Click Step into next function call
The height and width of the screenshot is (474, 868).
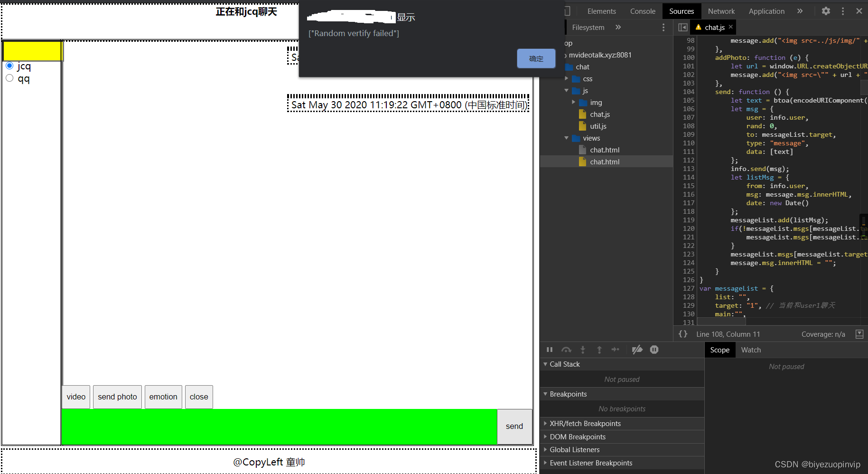583,350
